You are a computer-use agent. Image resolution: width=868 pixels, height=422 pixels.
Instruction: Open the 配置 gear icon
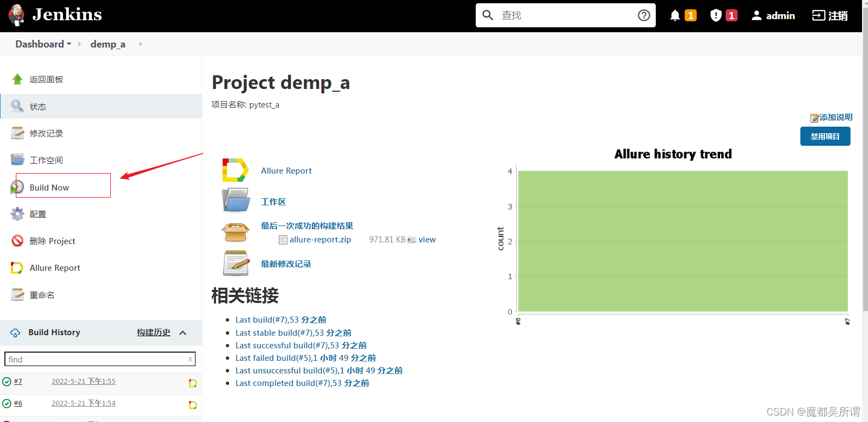pos(17,213)
